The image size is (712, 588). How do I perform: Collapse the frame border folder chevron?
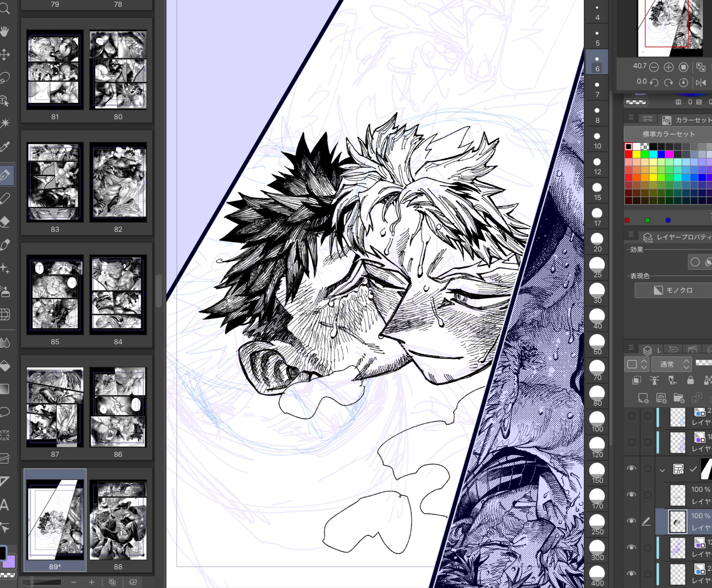[x=662, y=470]
